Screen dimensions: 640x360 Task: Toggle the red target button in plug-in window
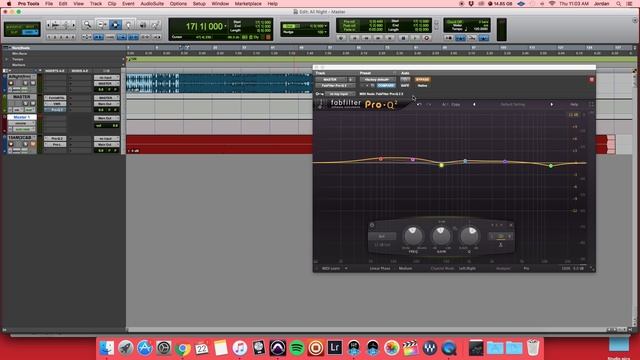click(x=591, y=80)
